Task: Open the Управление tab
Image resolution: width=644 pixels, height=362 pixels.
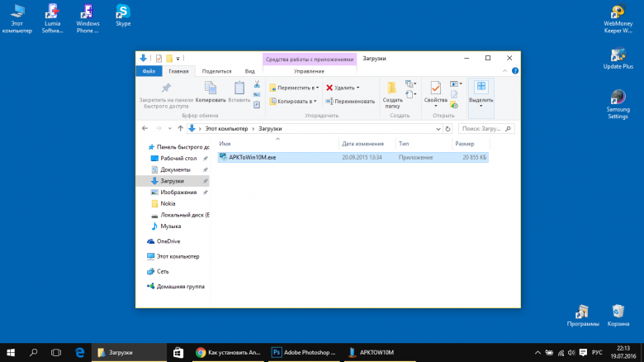Action: point(310,71)
